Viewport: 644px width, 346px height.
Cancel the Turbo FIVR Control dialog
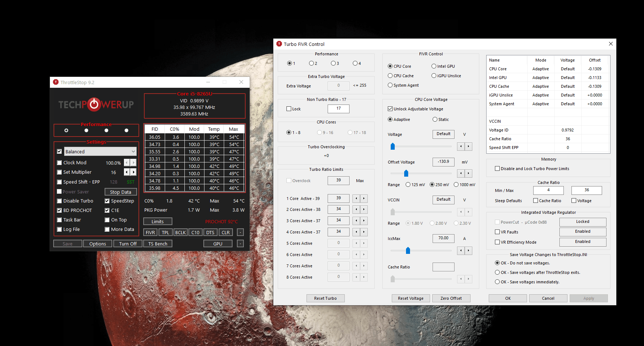[x=548, y=298]
